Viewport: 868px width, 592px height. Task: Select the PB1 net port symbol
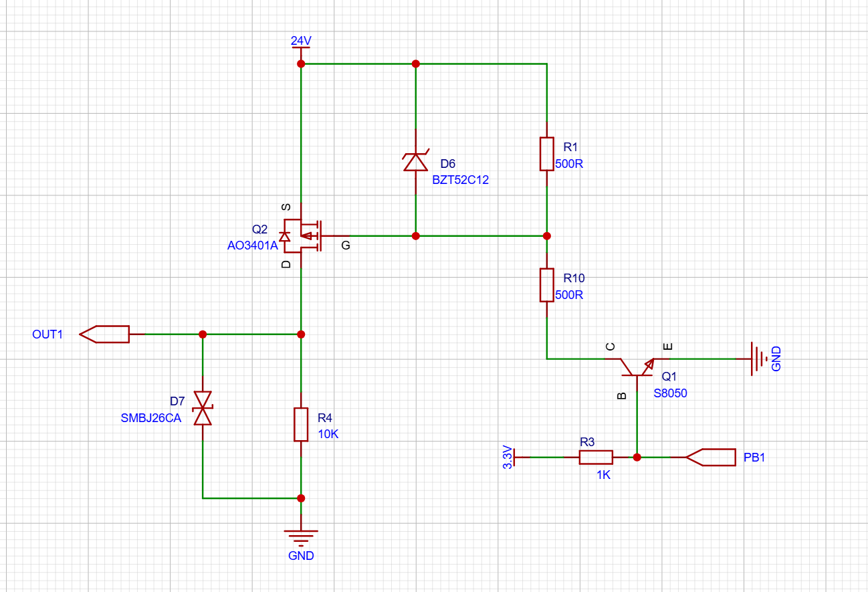click(x=710, y=458)
